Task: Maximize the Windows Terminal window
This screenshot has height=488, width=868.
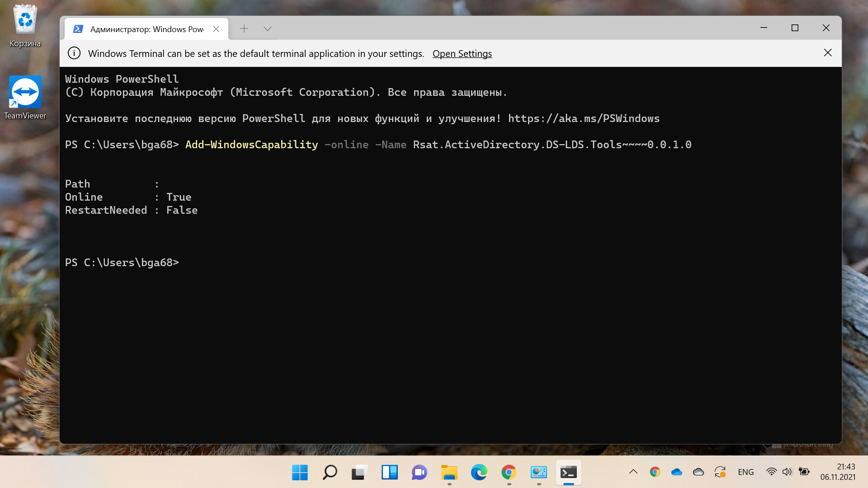Action: pos(795,28)
